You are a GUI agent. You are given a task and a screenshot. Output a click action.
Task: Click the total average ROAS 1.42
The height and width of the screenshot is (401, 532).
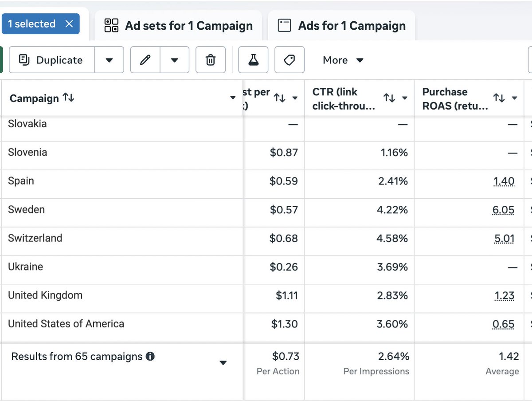coord(509,356)
